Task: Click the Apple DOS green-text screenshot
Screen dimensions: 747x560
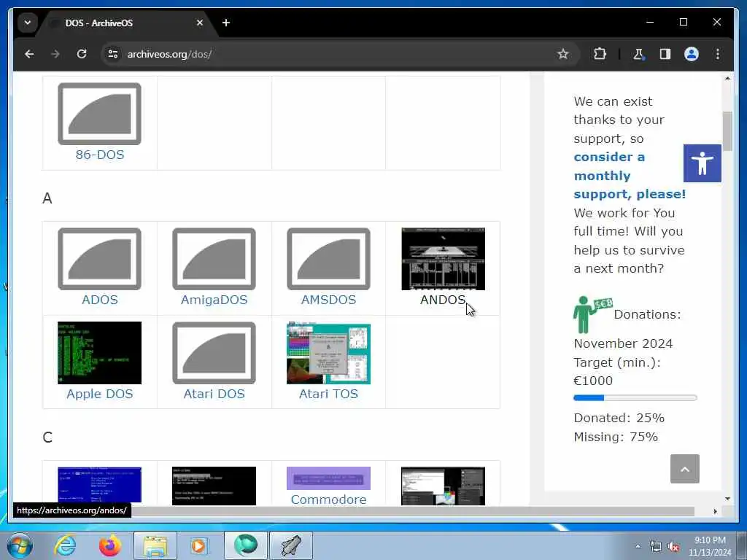Action: click(99, 353)
